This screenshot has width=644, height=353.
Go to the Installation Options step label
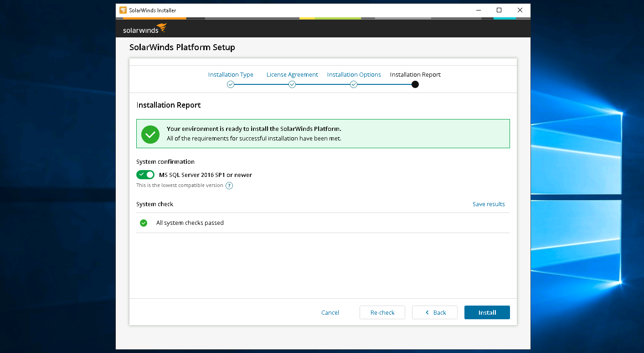354,74
